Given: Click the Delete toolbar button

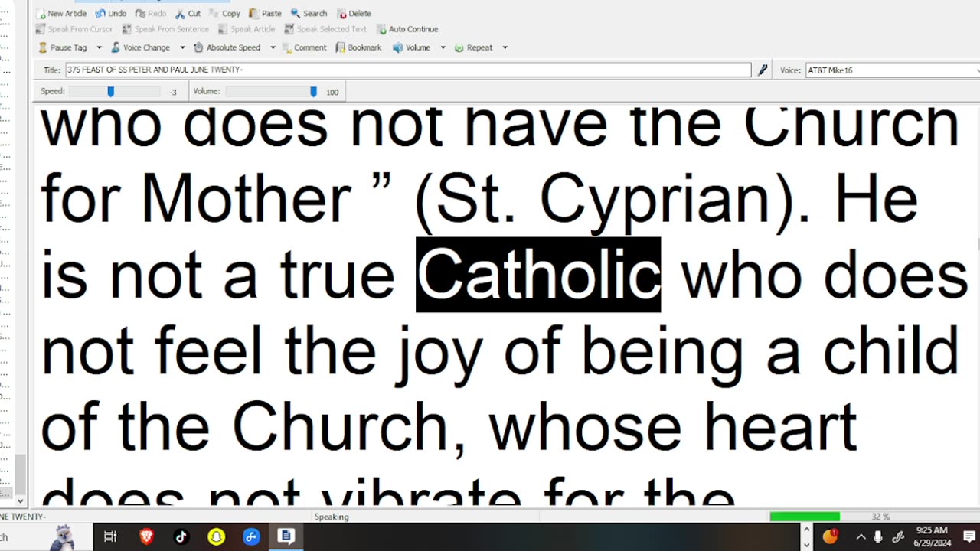Looking at the screenshot, I should [354, 13].
